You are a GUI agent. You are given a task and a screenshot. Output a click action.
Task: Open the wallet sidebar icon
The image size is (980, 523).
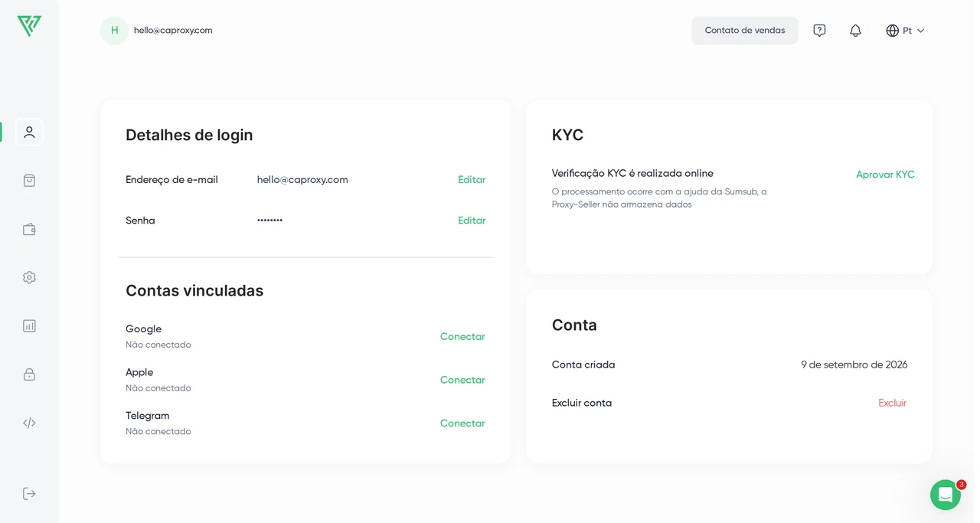coord(29,229)
